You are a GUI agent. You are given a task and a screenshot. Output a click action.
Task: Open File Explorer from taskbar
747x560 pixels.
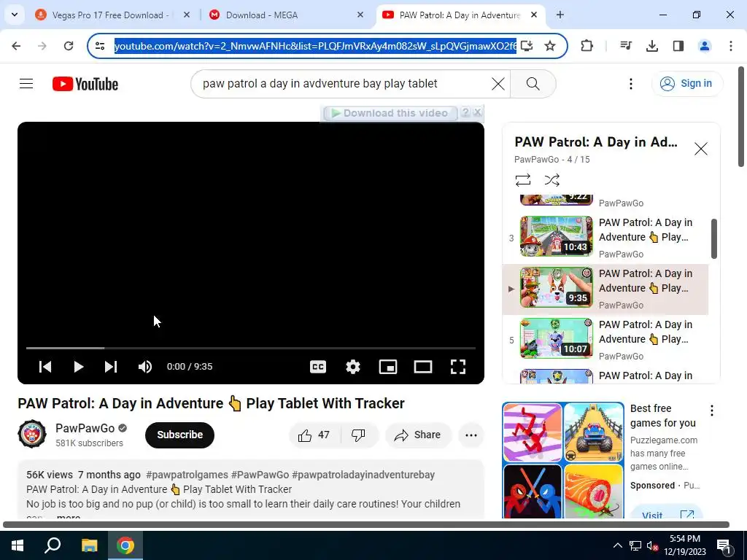89,545
